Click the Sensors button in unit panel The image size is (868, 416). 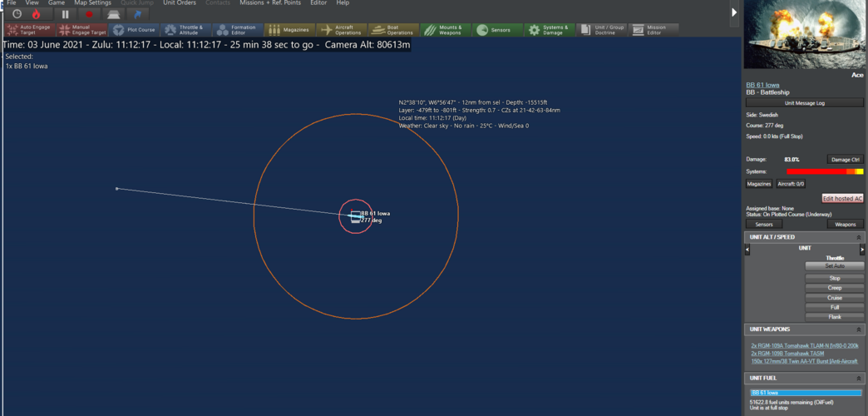pos(764,225)
